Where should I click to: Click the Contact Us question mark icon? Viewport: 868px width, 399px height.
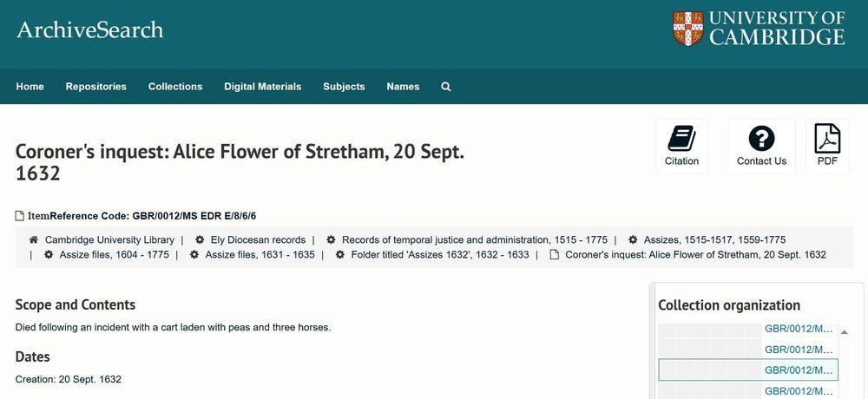761,139
